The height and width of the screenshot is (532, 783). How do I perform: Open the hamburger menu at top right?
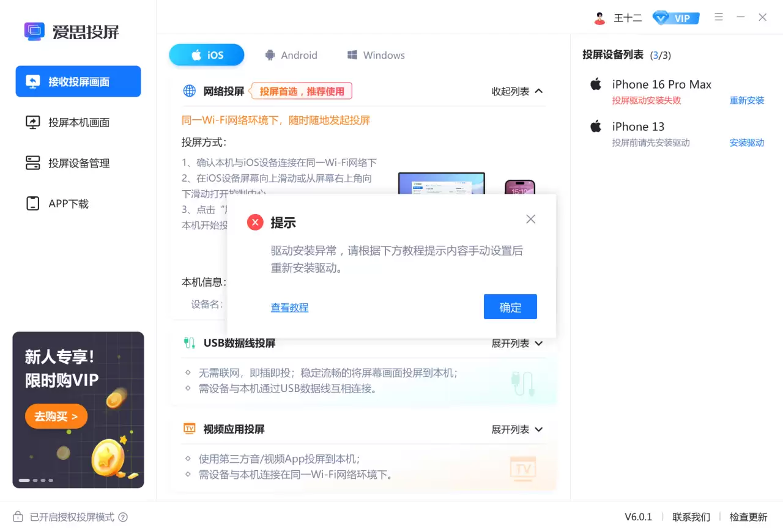(719, 17)
